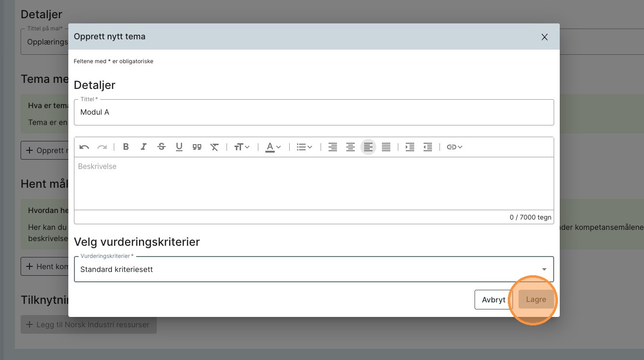Open the font size dropdown
644x360 pixels.
coord(242,147)
